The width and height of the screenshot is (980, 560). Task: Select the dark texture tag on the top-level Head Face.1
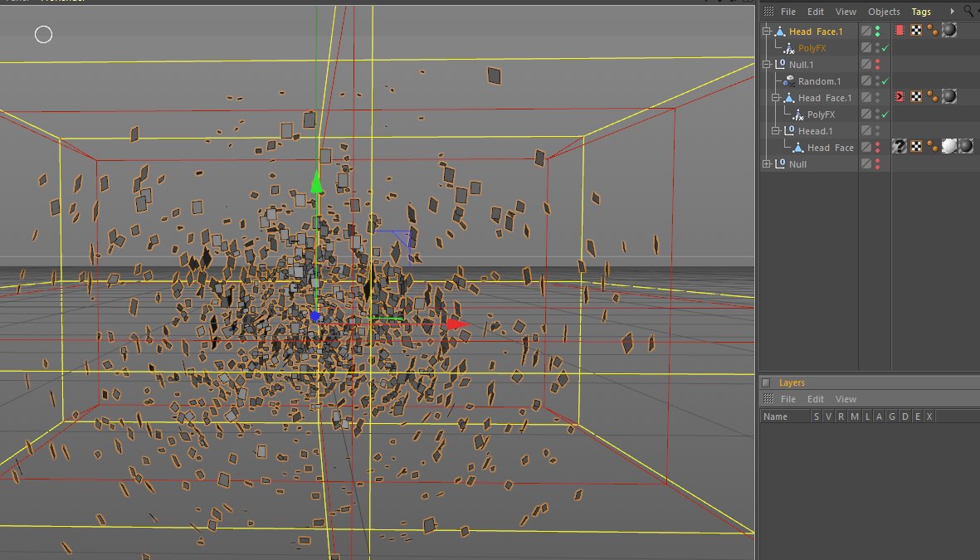pos(948,30)
